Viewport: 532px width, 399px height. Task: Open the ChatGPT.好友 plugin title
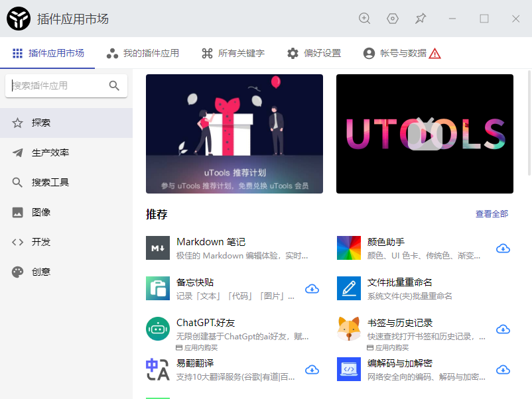(206, 323)
